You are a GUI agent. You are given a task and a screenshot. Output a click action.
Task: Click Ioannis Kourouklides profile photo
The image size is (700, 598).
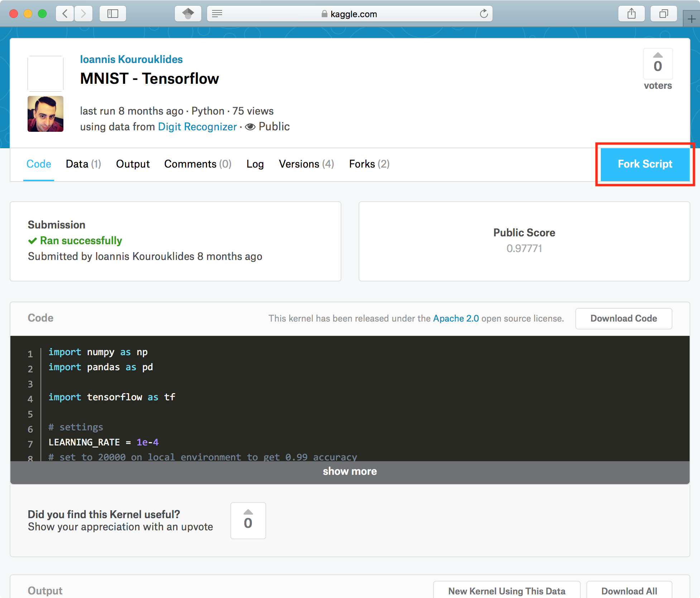point(45,114)
